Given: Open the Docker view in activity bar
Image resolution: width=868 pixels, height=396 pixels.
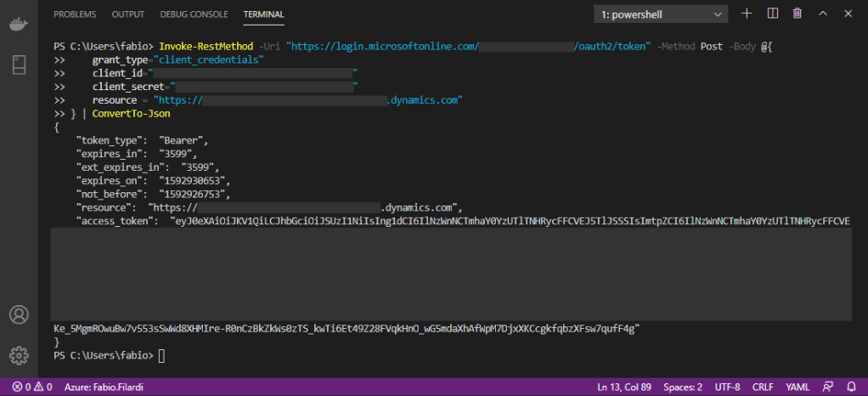Looking at the screenshot, I should point(18,23).
